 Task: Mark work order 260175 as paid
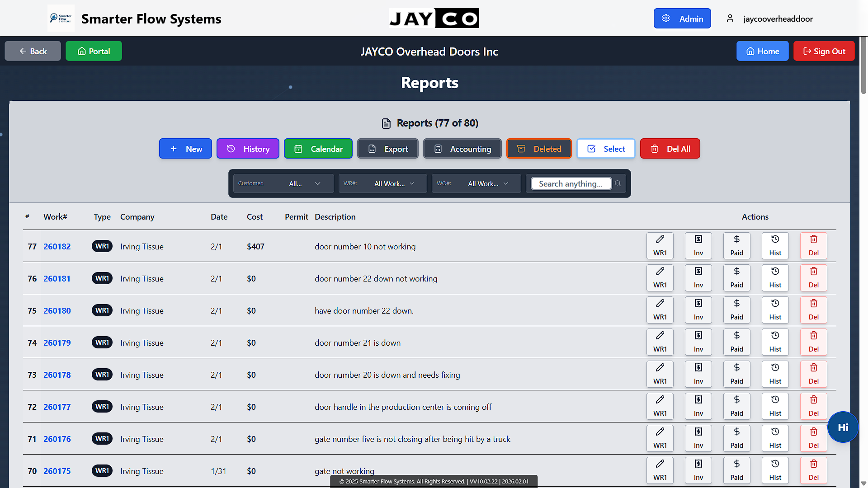click(736, 470)
